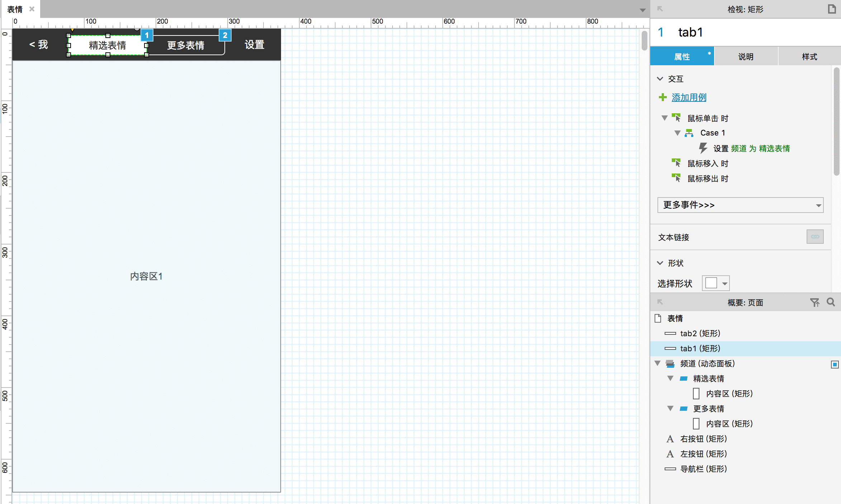Screen dimensions: 841x504
Task: Click the 设置 button on canvas
Action: click(255, 45)
